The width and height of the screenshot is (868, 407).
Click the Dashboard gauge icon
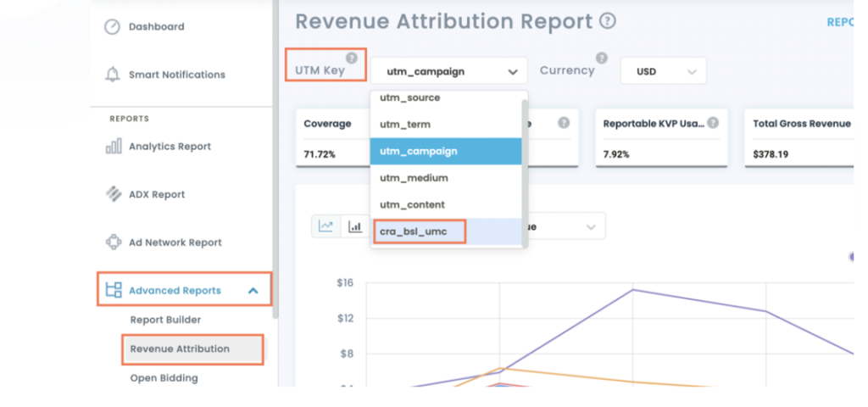[112, 27]
